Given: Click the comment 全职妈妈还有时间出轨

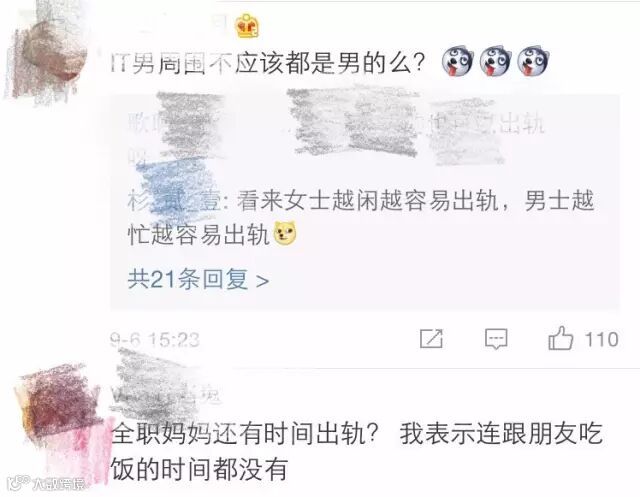Looking at the screenshot, I should (245, 433).
